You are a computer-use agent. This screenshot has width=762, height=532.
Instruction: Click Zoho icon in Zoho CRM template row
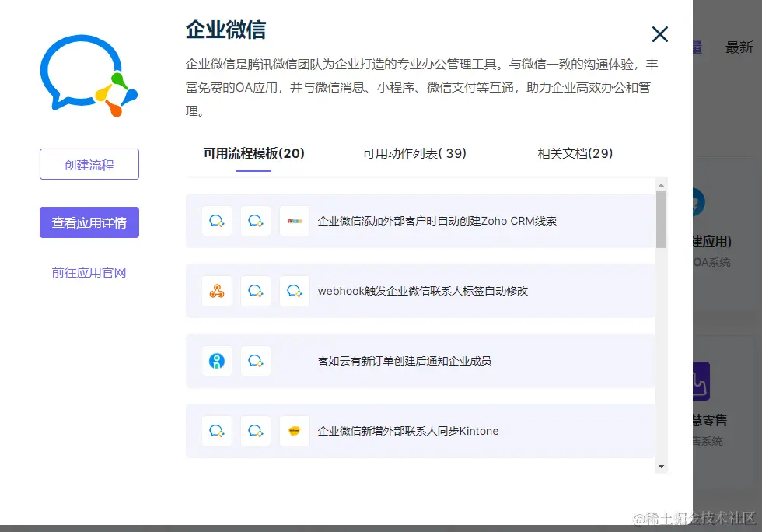pos(295,221)
